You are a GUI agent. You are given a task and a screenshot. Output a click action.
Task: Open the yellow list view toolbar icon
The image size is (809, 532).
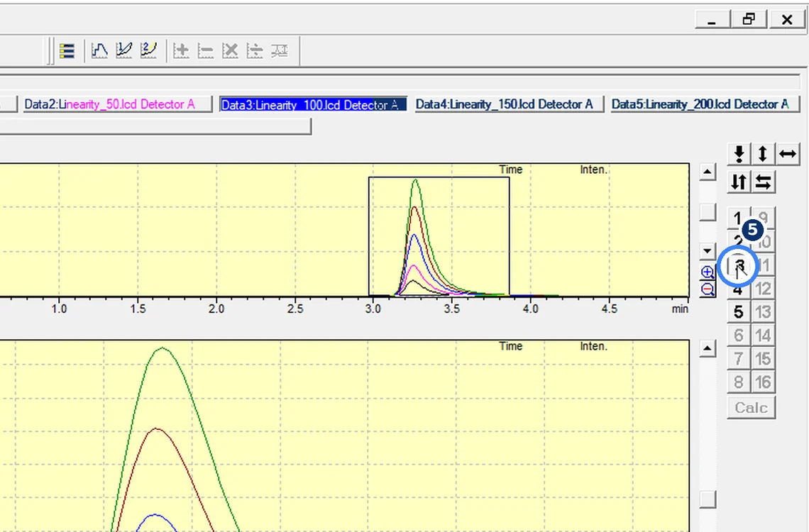[x=67, y=50]
